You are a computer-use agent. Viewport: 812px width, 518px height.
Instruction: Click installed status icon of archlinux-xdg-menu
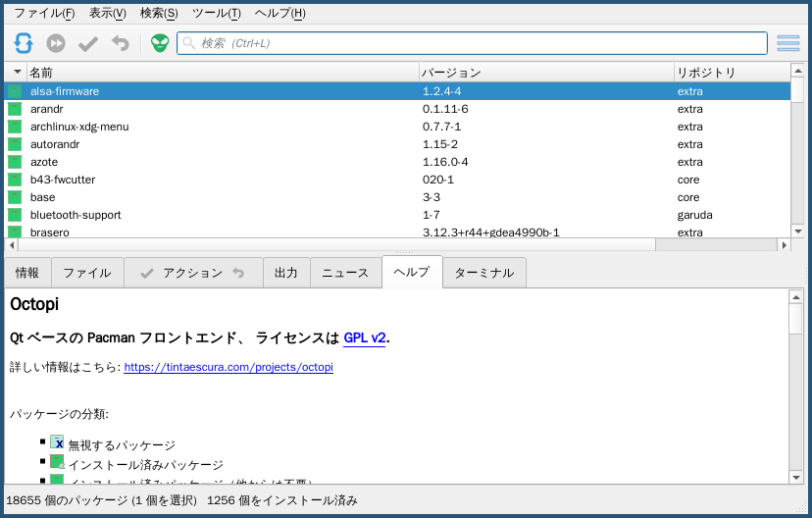(15, 127)
